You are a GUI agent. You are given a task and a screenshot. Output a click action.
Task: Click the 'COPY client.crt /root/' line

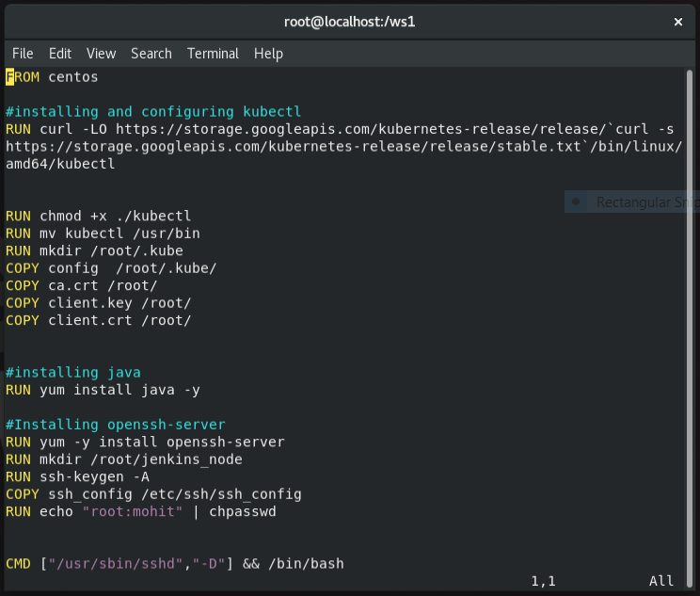pyautogui.click(x=98, y=321)
